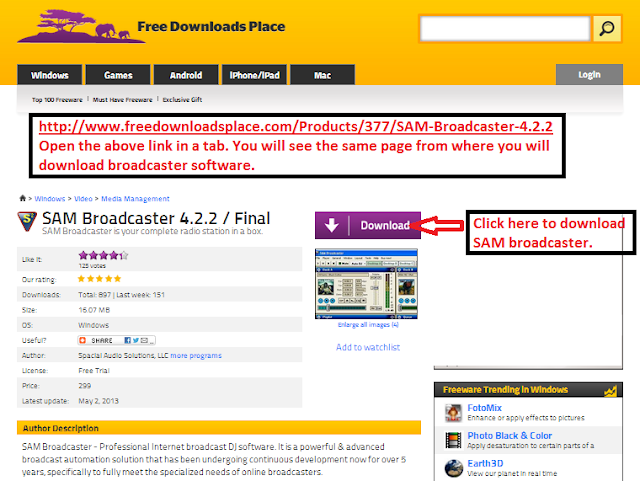Open Must Have Freeware link
This screenshot has height=481, width=640.
122,100
